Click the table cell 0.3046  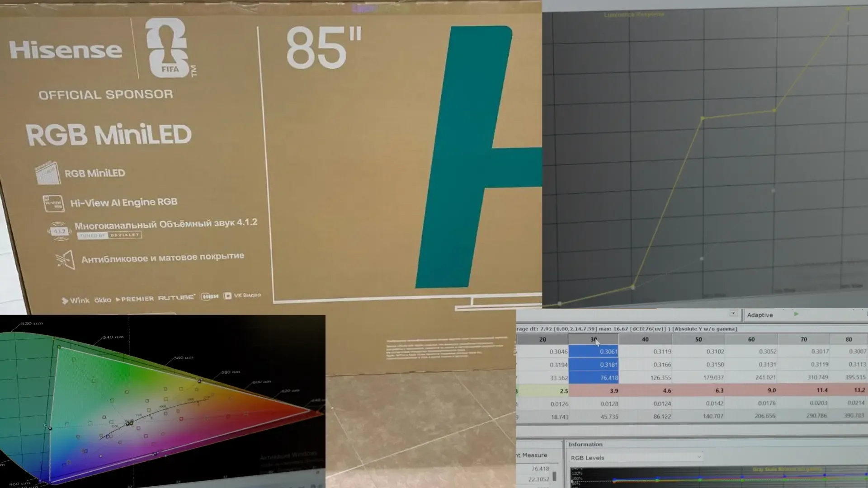click(x=542, y=352)
